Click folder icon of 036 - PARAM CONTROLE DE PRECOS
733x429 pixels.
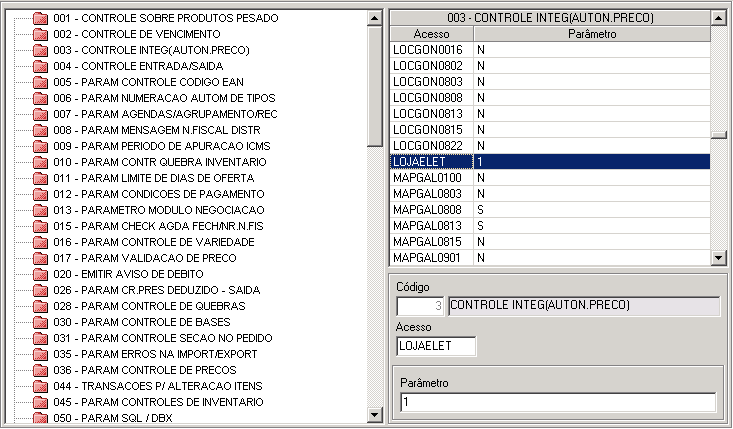tap(40, 370)
